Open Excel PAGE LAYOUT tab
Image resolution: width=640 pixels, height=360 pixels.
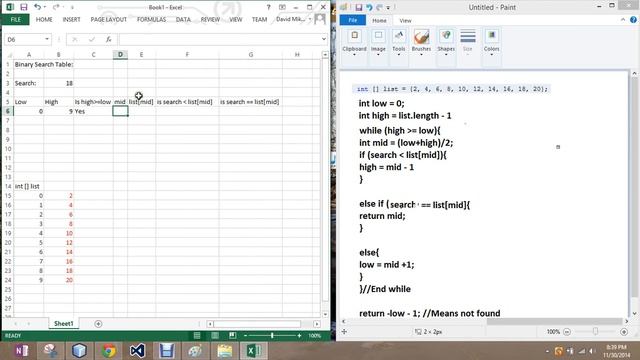109,20
